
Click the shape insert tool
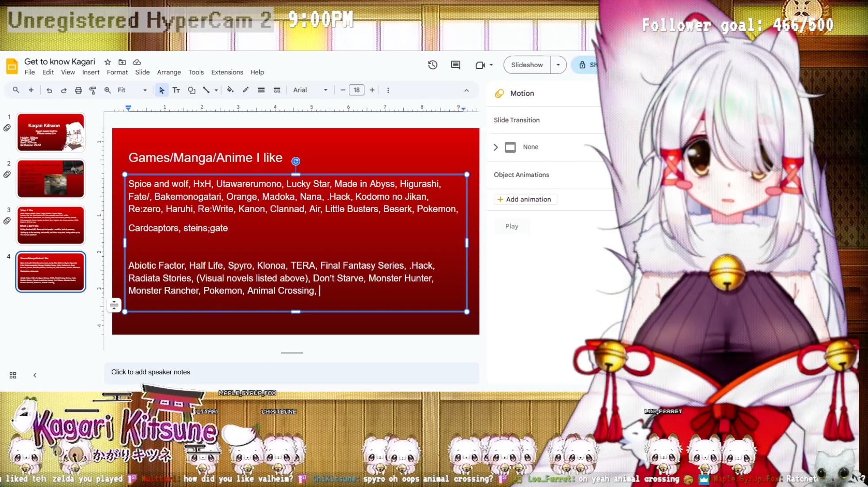[x=191, y=90]
